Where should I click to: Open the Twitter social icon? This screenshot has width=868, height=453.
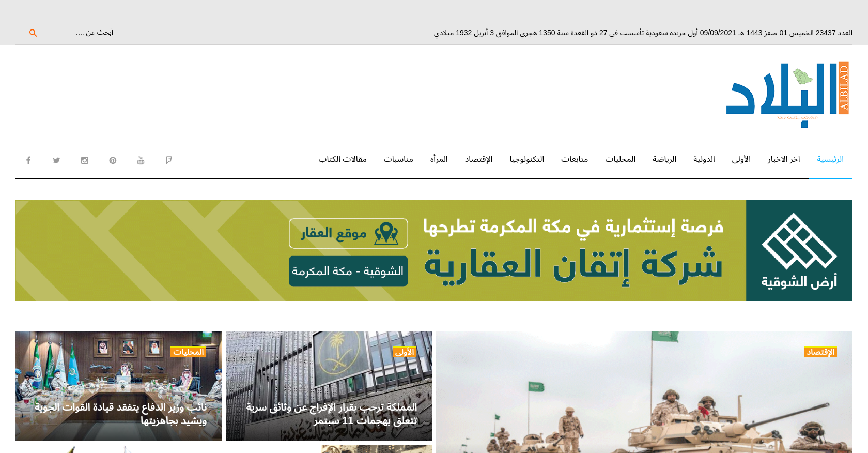click(x=56, y=160)
